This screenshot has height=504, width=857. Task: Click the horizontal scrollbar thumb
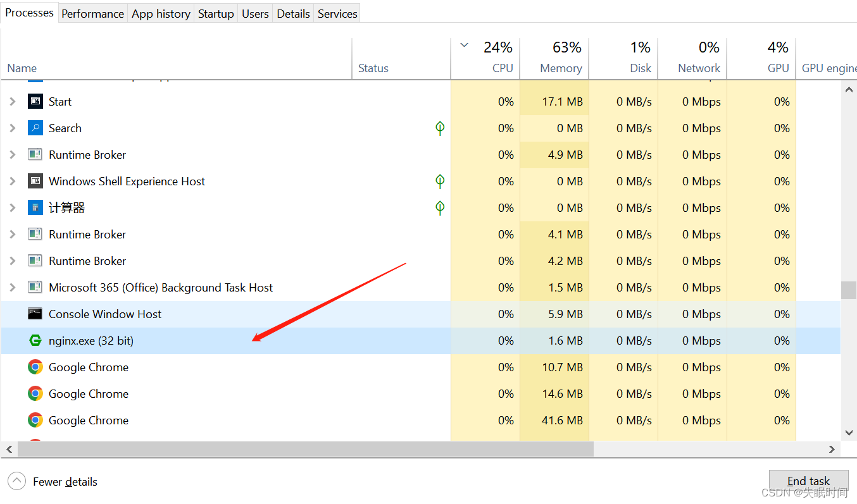point(306,449)
